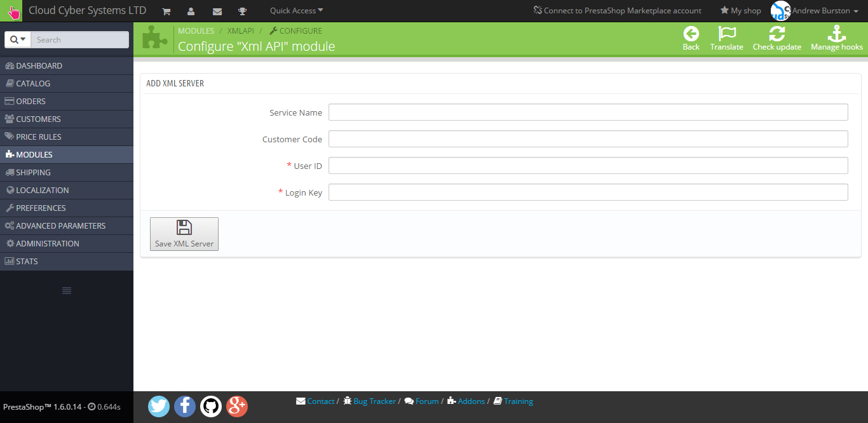Screen dimensions: 868x423
Task: Click the green puzzle module icon
Action: pyautogui.click(x=155, y=38)
